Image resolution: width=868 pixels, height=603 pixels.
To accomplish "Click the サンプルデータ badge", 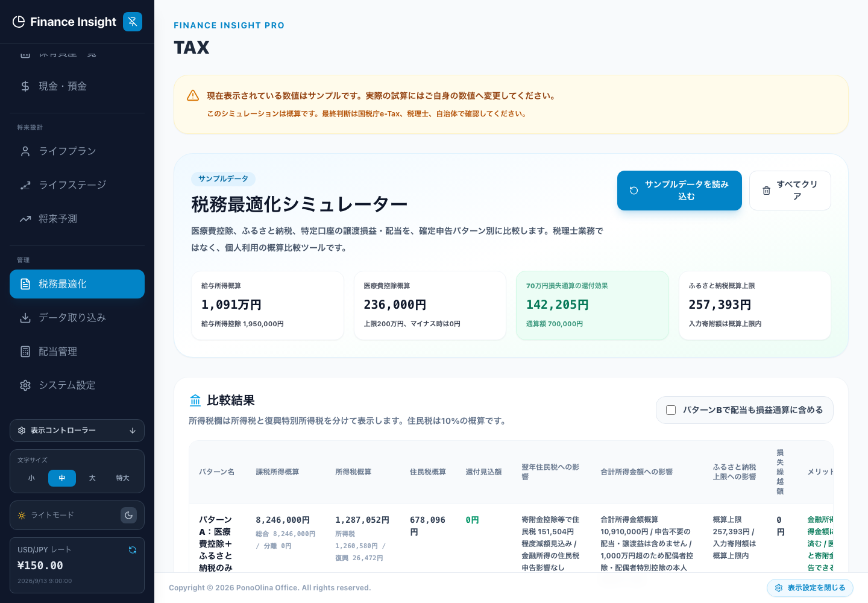I will pos(223,179).
